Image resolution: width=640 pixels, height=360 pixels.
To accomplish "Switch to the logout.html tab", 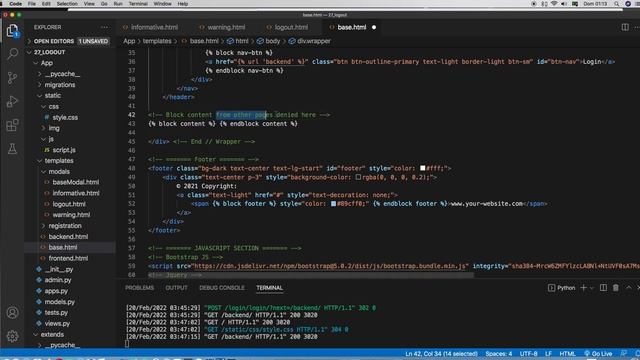I will pyautogui.click(x=291, y=27).
